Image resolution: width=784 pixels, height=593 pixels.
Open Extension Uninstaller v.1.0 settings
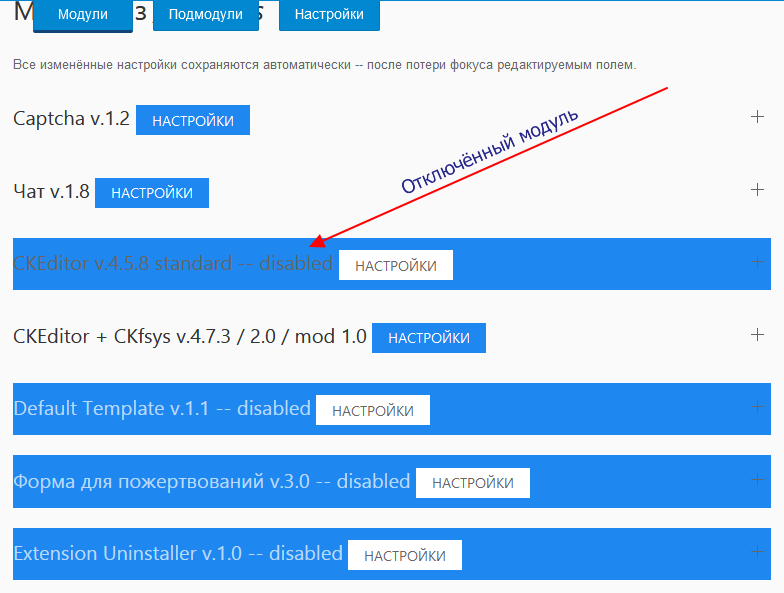pyautogui.click(x=405, y=555)
